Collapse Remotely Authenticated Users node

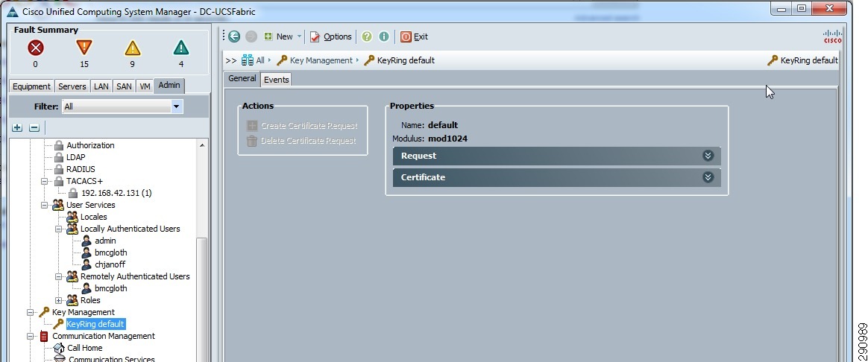click(x=58, y=276)
